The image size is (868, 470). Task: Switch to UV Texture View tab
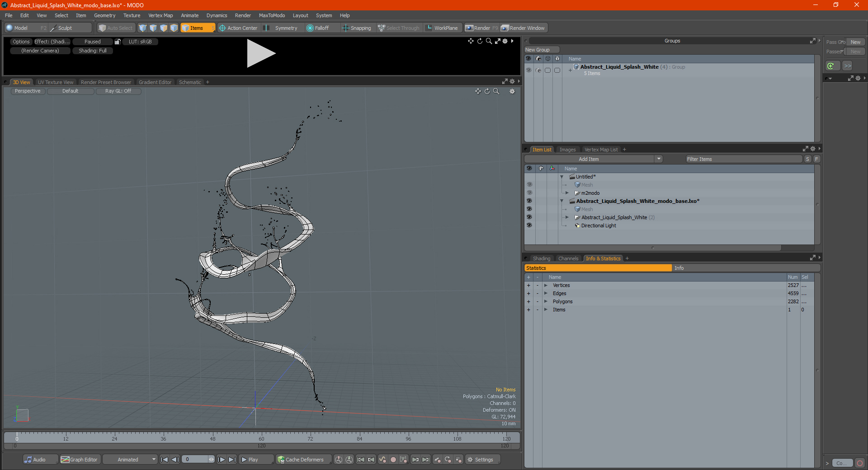(x=56, y=82)
